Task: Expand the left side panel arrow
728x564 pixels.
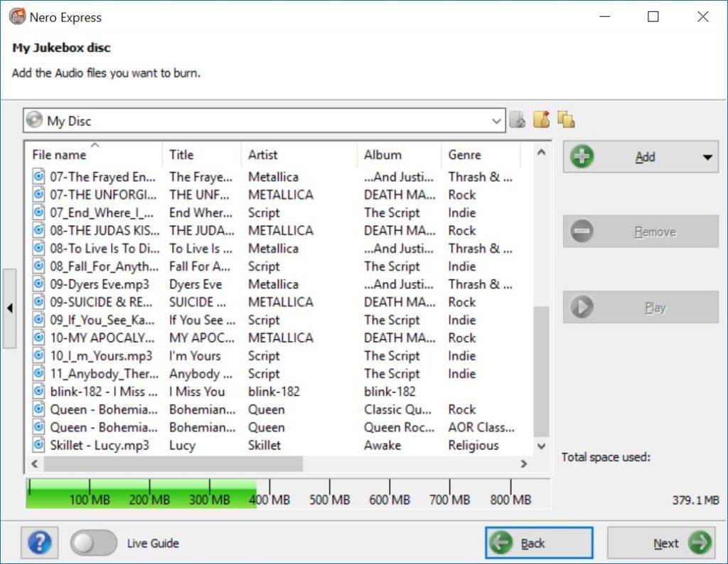Action: pyautogui.click(x=9, y=308)
